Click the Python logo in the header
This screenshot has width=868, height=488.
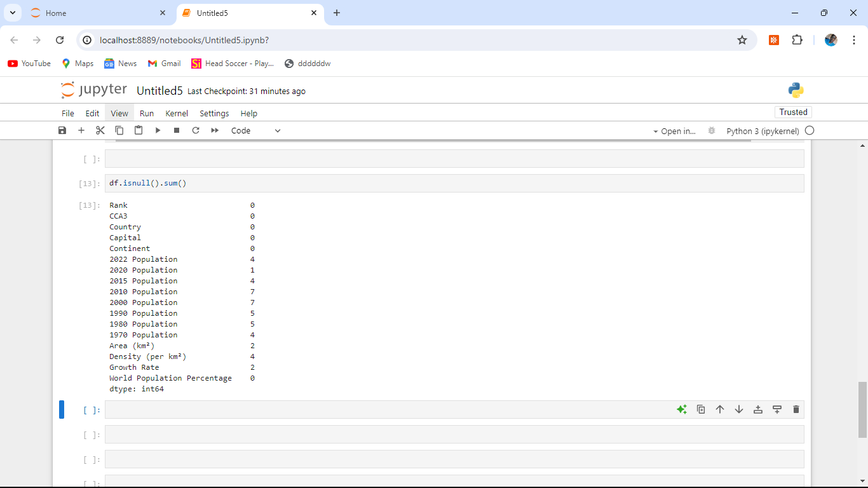coord(796,90)
